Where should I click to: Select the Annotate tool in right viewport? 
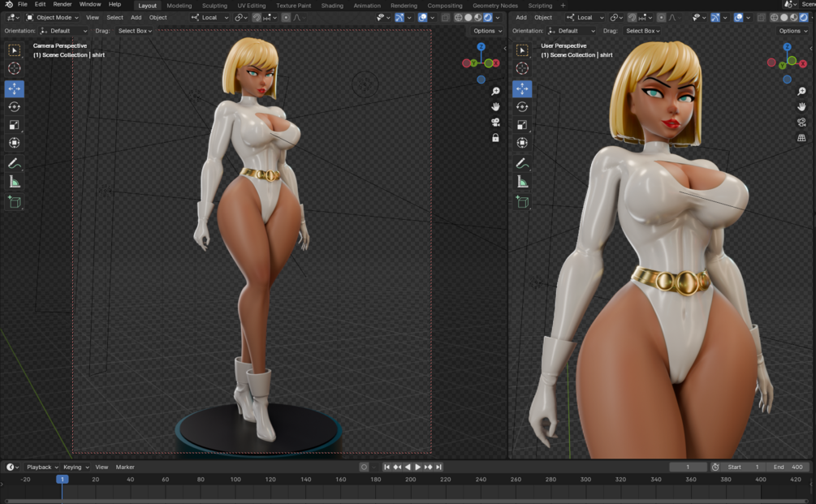pyautogui.click(x=522, y=163)
